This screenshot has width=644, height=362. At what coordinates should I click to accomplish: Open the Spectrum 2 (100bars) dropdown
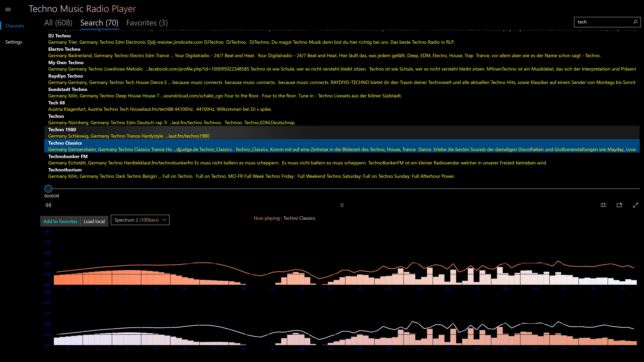coord(140,220)
